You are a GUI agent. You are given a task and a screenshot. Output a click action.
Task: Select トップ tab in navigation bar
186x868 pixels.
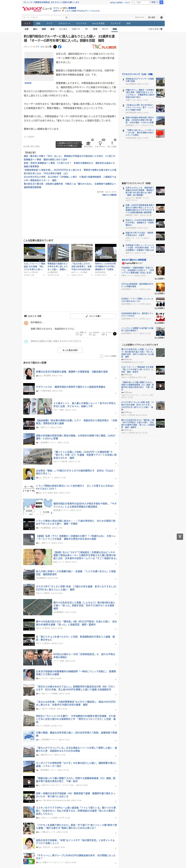tap(27, 24)
